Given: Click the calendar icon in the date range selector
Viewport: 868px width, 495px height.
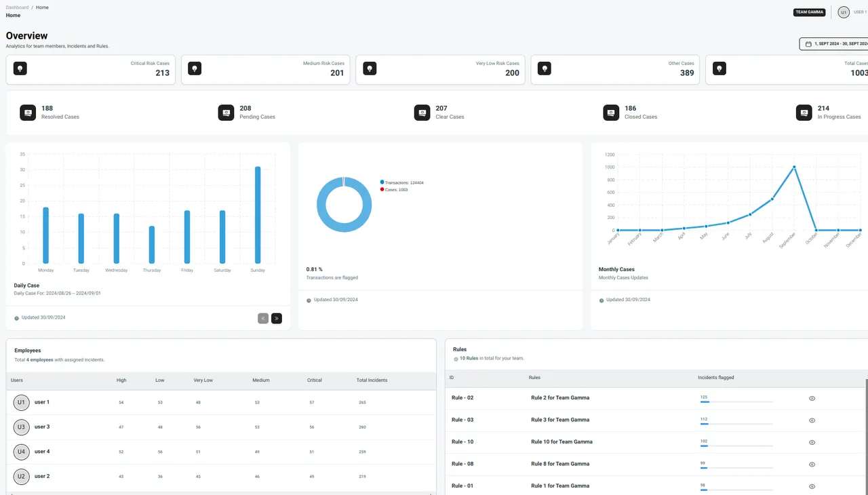Looking at the screenshot, I should point(807,43).
